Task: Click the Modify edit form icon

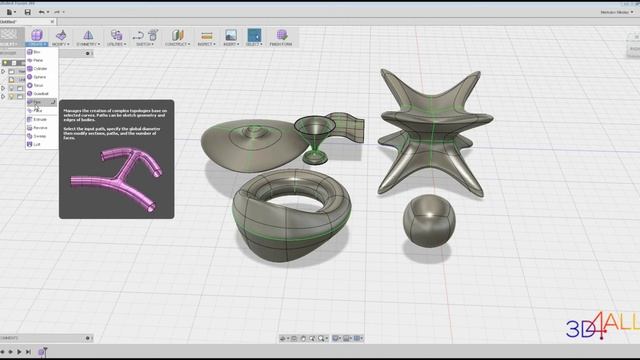Action: 61,35
